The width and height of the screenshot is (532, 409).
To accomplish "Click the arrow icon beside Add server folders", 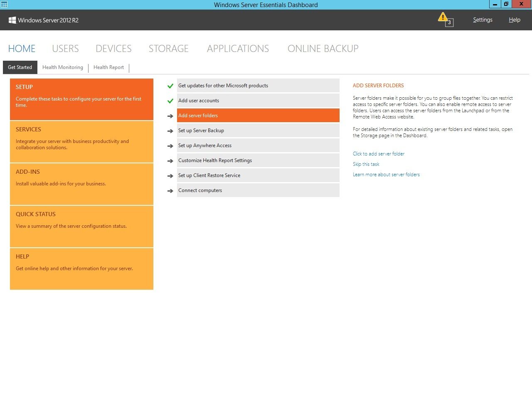I will point(170,116).
